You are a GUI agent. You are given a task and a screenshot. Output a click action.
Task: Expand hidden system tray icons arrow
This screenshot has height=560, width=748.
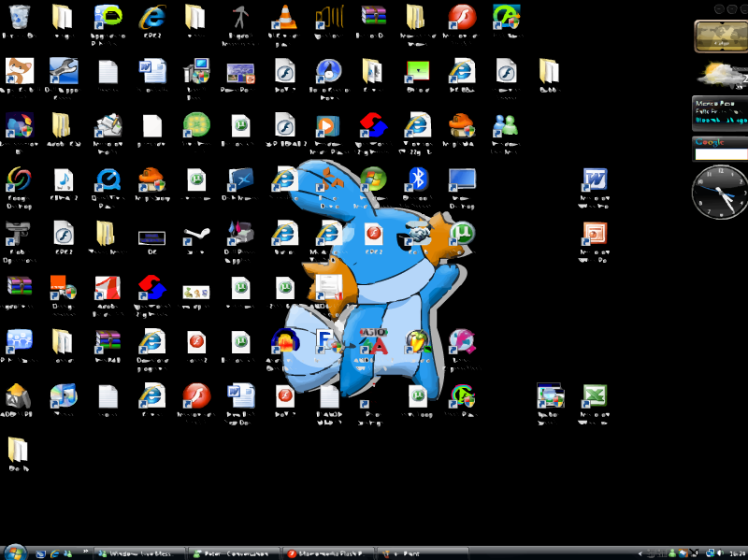click(x=640, y=553)
